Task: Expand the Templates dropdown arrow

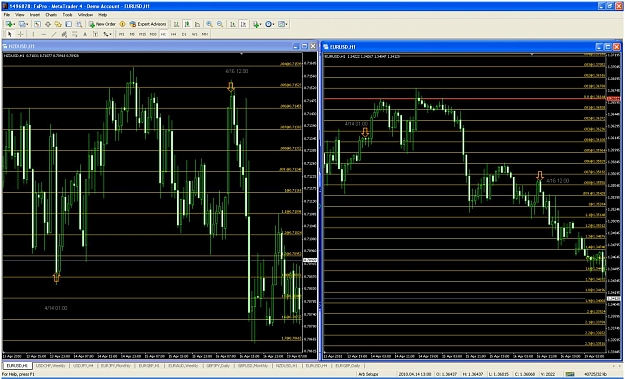Action: point(287,25)
